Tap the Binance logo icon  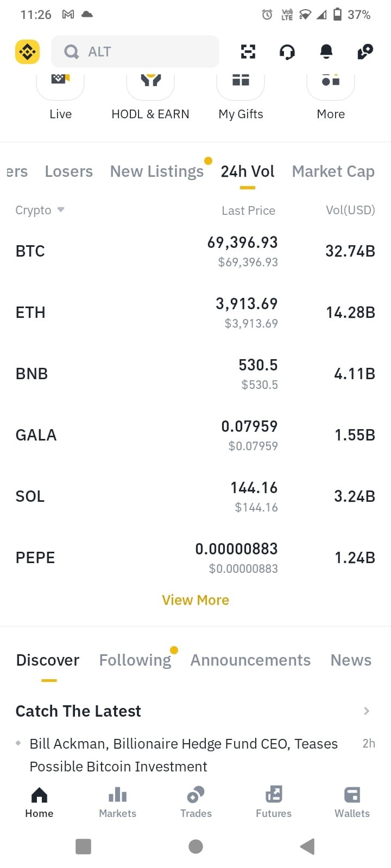27,52
